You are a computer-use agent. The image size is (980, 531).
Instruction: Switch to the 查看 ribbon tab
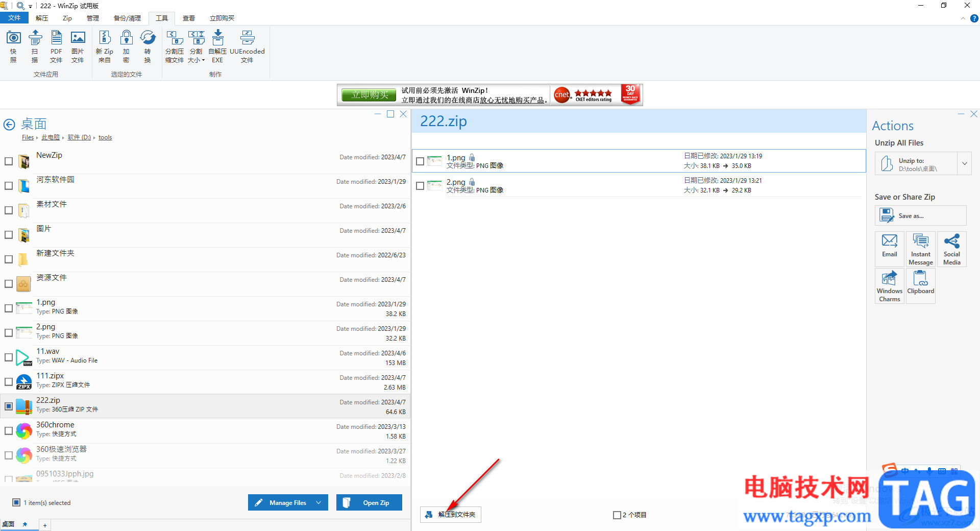[x=189, y=18]
